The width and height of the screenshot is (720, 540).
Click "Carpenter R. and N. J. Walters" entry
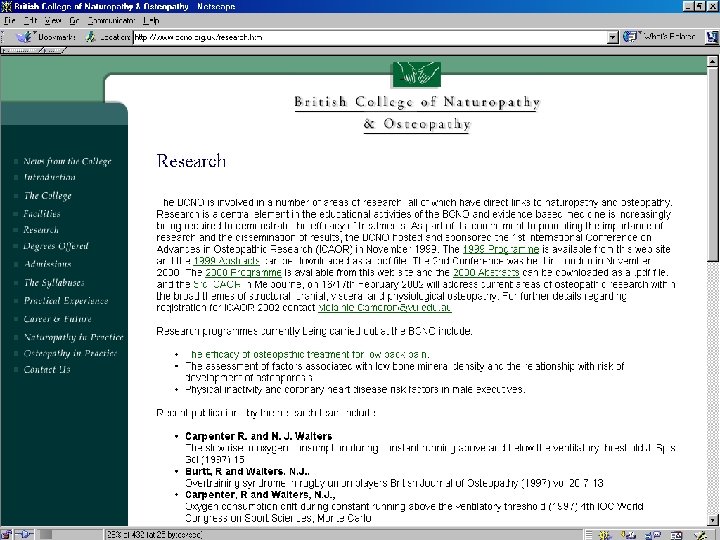(259, 436)
